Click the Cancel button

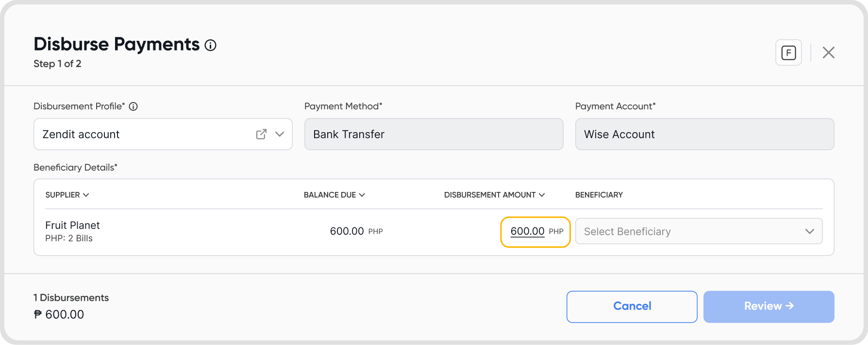pos(632,306)
